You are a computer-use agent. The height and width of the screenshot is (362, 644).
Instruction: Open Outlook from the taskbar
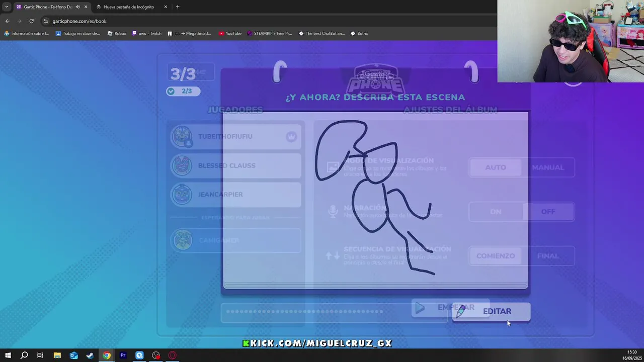[73, 355]
